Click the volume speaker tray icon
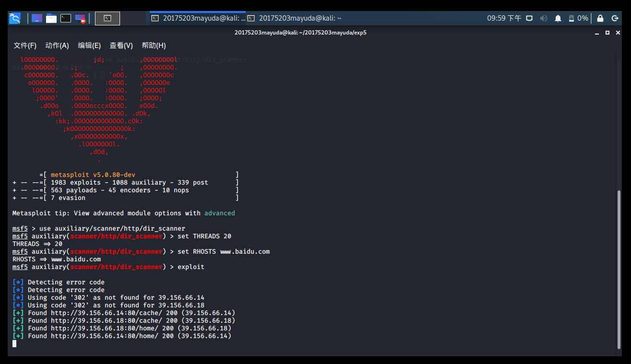631x364 pixels. pos(544,18)
